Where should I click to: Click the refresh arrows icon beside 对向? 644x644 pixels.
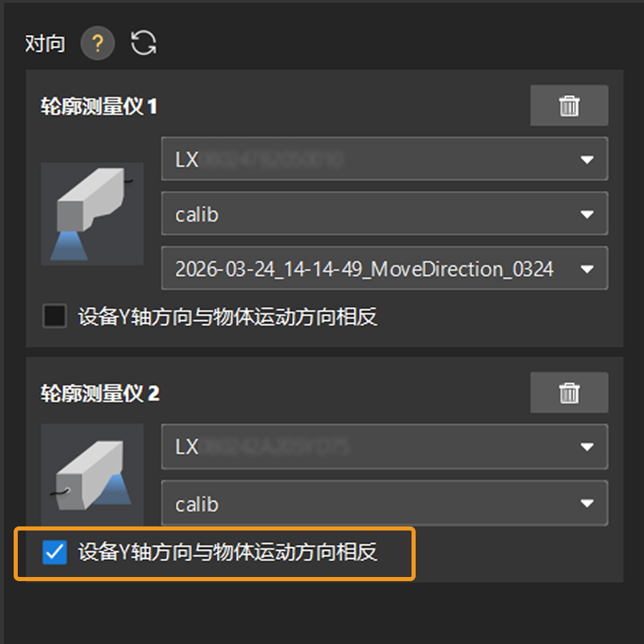pos(144,42)
